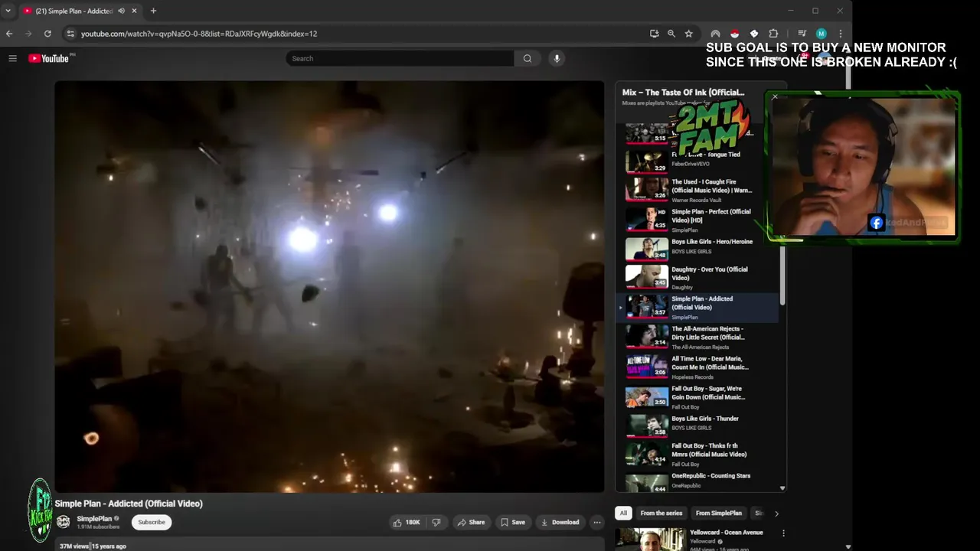Open options for Yellowcard - Ocean Avenue
This screenshot has width=980, height=551.
[783, 533]
